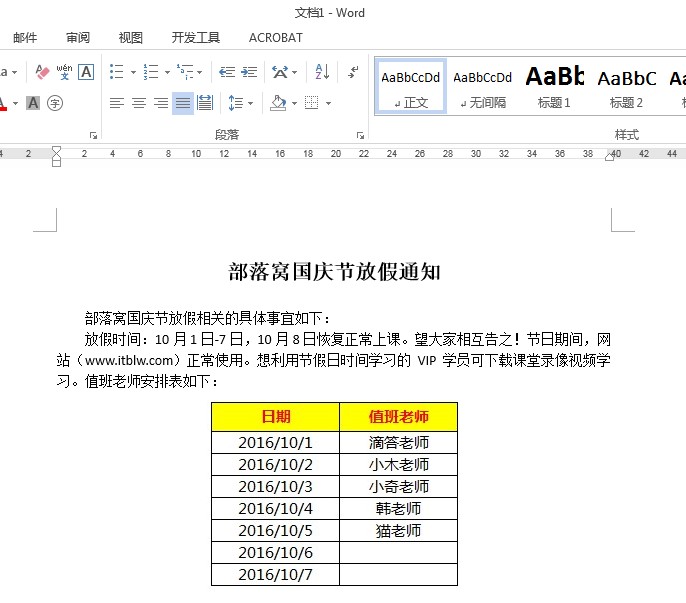Screen dimensions: 686x603
Task: Open the numbering library dropdown arrow
Action: pyautogui.click(x=167, y=72)
